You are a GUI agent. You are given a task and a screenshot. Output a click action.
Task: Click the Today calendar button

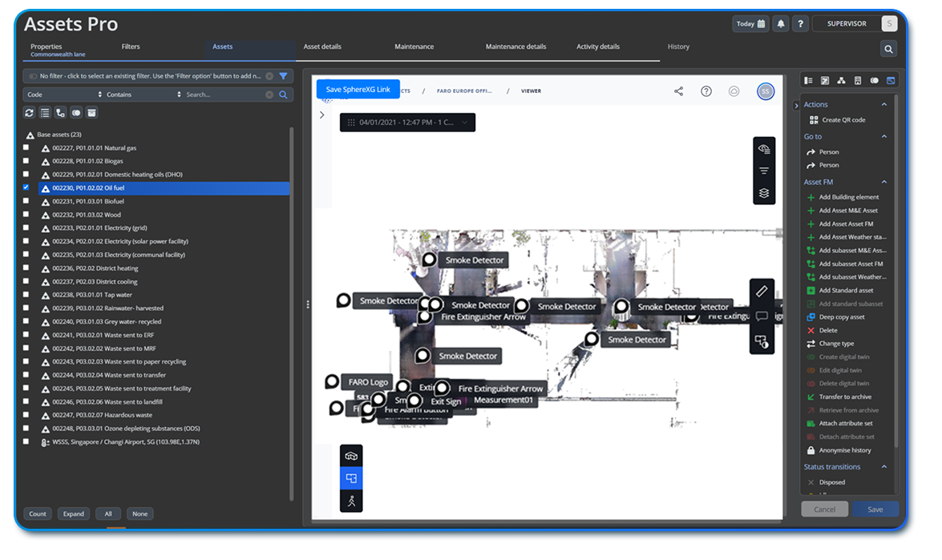750,24
